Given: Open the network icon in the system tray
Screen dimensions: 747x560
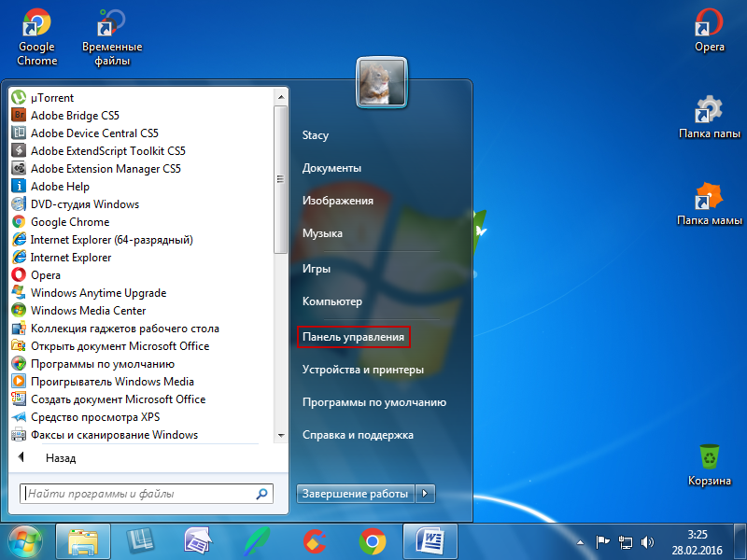Looking at the screenshot, I should point(625,542).
